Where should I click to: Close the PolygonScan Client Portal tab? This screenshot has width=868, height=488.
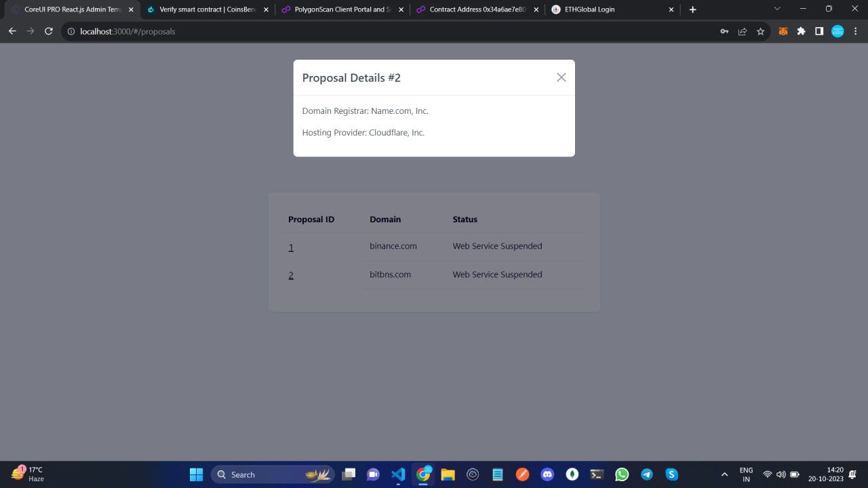[401, 9]
